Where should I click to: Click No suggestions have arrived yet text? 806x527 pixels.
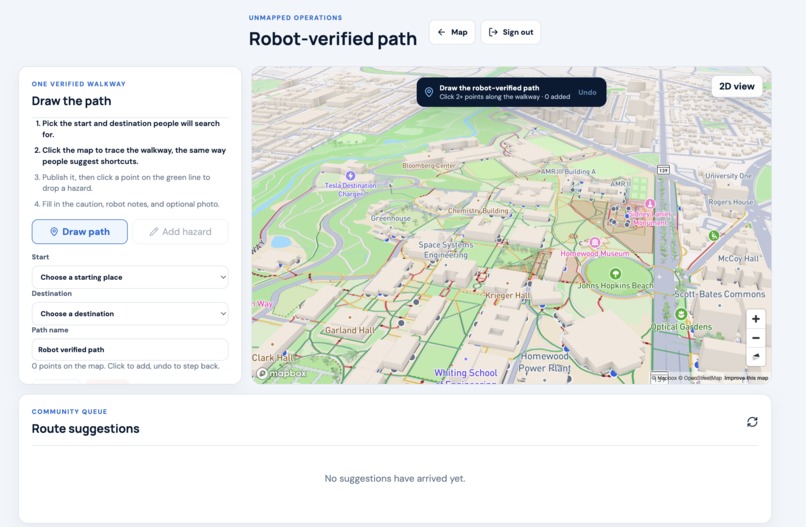395,479
